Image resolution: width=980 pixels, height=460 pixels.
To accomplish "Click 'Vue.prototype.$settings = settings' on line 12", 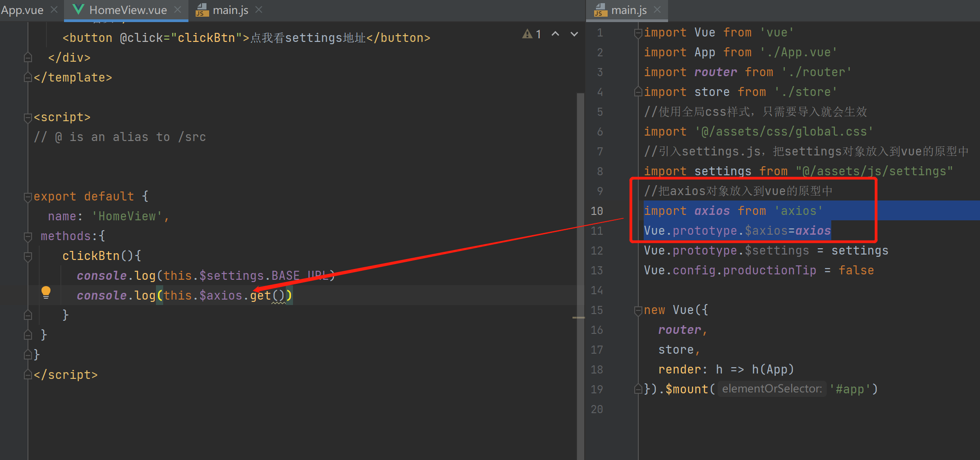I will pos(766,250).
